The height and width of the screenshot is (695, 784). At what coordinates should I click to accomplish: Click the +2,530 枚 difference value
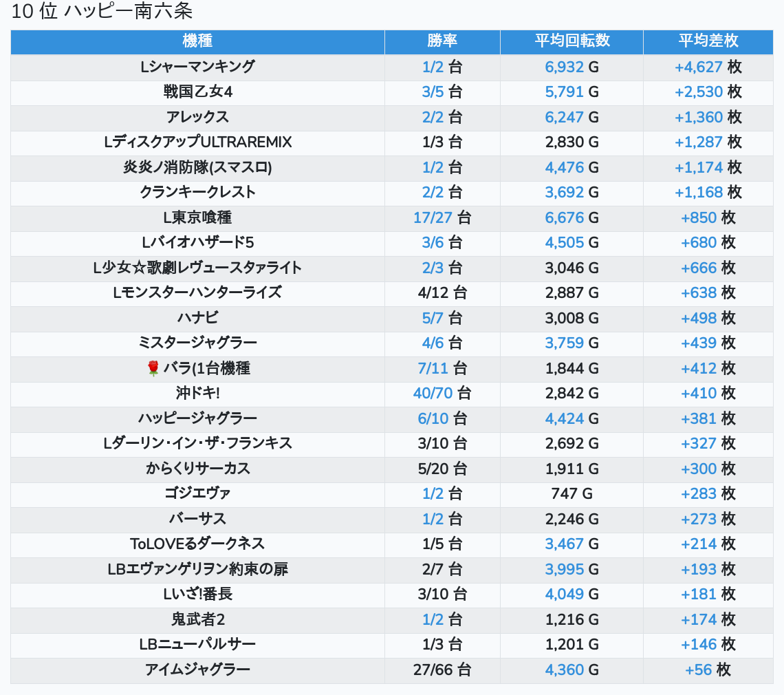pos(708,92)
